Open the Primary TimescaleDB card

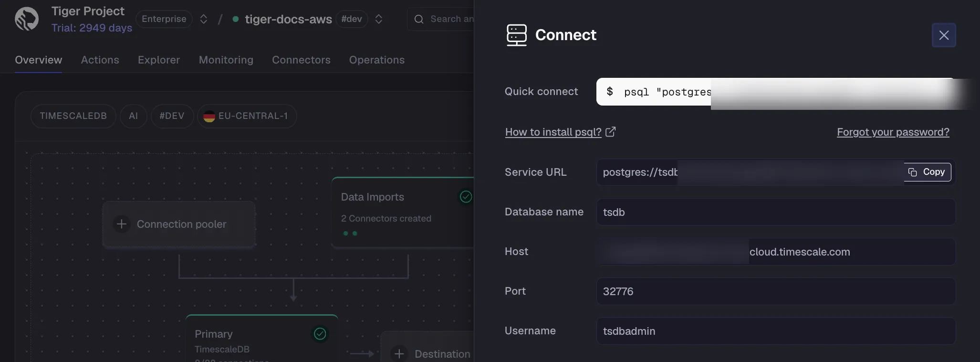pos(262,338)
